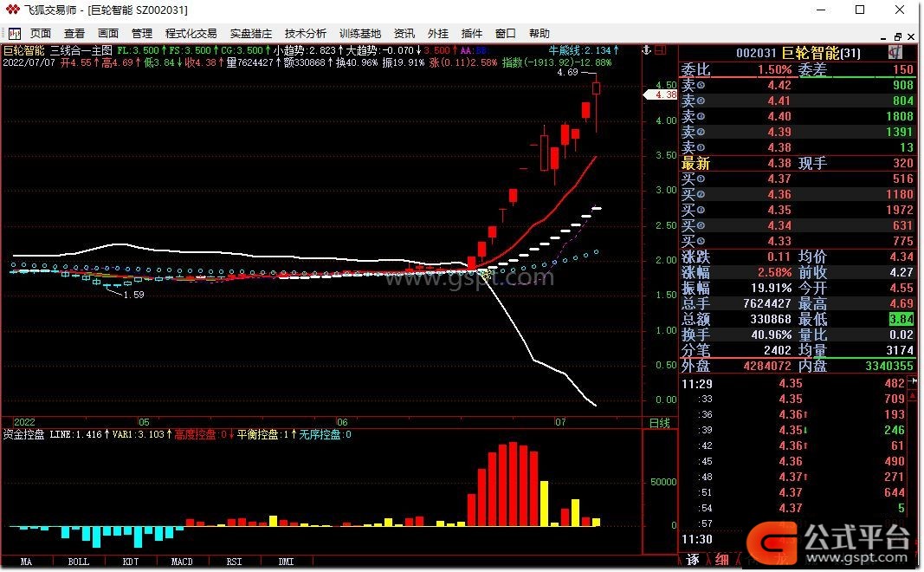Screen dimensions: 924x572
Task: Click the 2022 year marker on the time axis
Action: pyautogui.click(x=24, y=422)
